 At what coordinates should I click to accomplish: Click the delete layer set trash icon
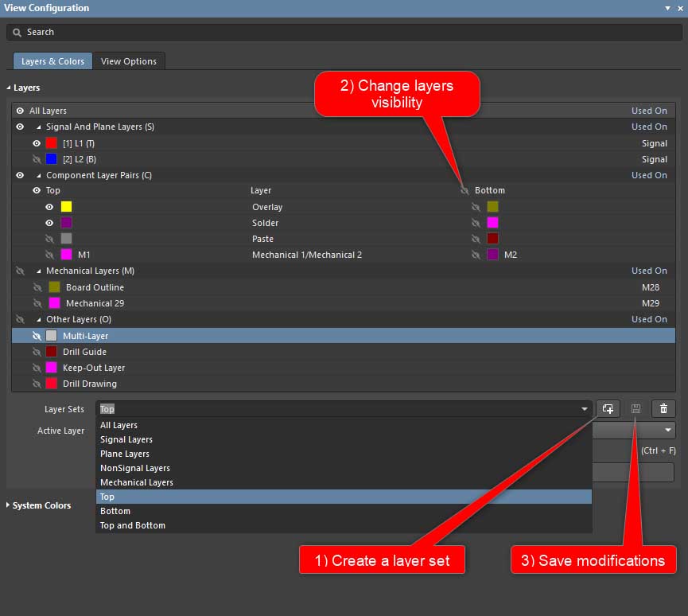(x=663, y=408)
